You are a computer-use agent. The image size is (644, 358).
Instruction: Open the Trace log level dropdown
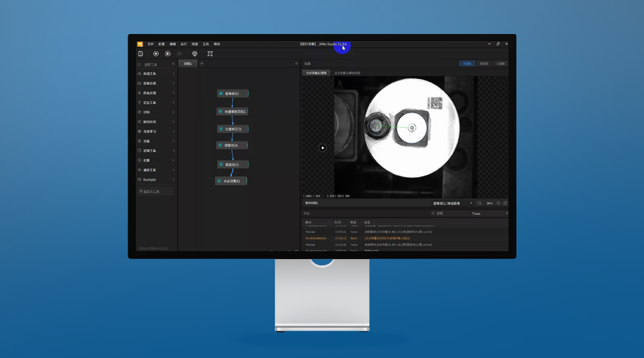(x=489, y=214)
